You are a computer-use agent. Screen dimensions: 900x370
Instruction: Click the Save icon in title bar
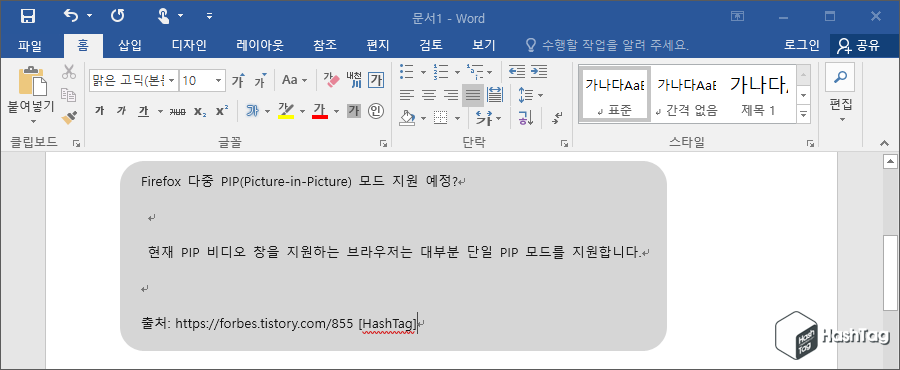tap(28, 17)
